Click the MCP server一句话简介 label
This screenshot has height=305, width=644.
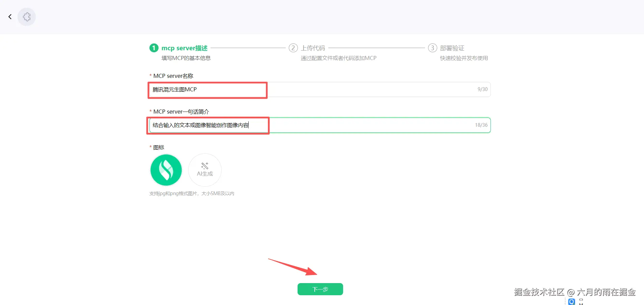181,112
